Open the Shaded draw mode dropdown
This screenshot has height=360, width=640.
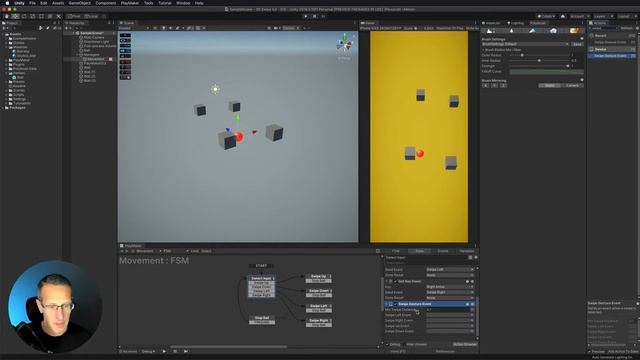coord(133,28)
